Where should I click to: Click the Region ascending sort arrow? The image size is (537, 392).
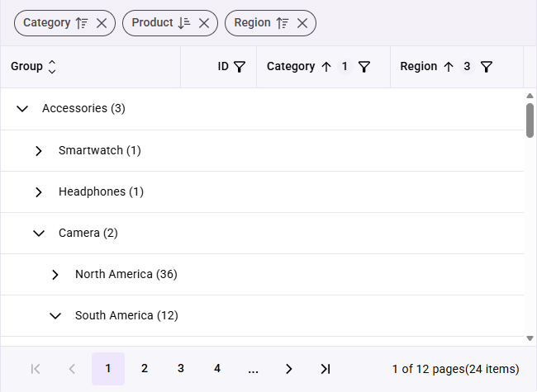pos(449,67)
